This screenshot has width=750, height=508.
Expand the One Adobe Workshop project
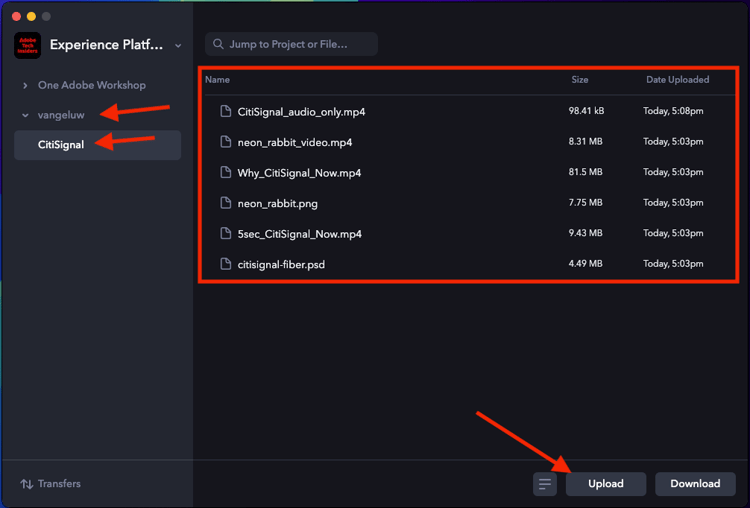click(x=25, y=85)
